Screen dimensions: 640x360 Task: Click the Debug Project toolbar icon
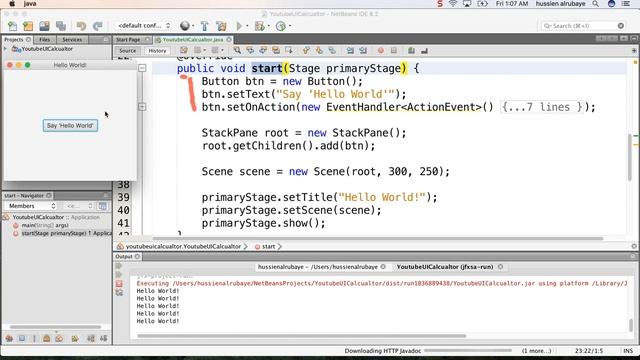260,26
